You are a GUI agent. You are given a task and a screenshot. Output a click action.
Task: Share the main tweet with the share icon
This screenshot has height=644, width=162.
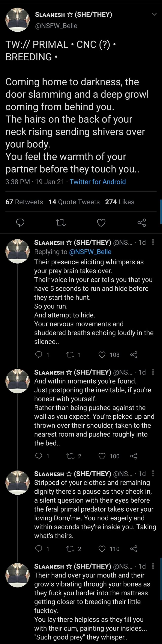point(142,223)
